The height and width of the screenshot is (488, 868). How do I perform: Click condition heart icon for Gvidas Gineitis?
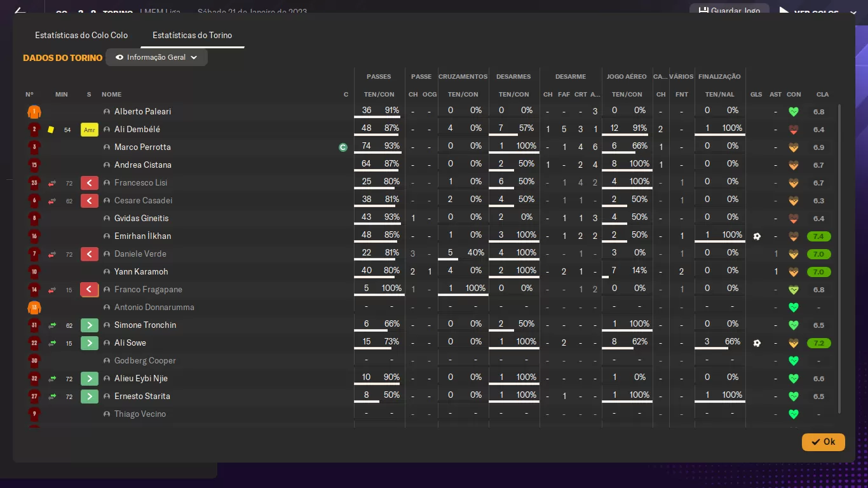click(x=794, y=219)
